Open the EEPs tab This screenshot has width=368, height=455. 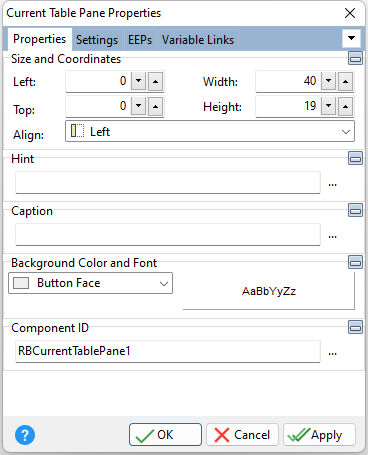(x=140, y=40)
